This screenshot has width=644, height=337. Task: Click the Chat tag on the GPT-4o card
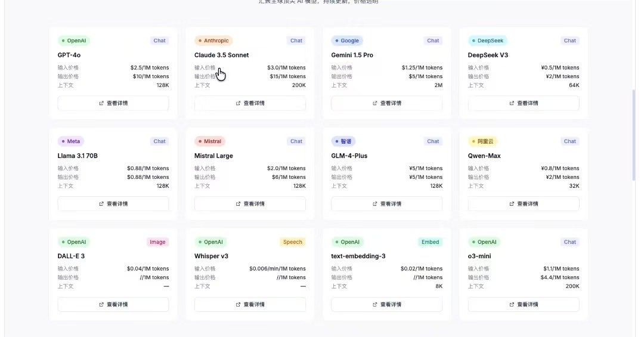point(159,41)
